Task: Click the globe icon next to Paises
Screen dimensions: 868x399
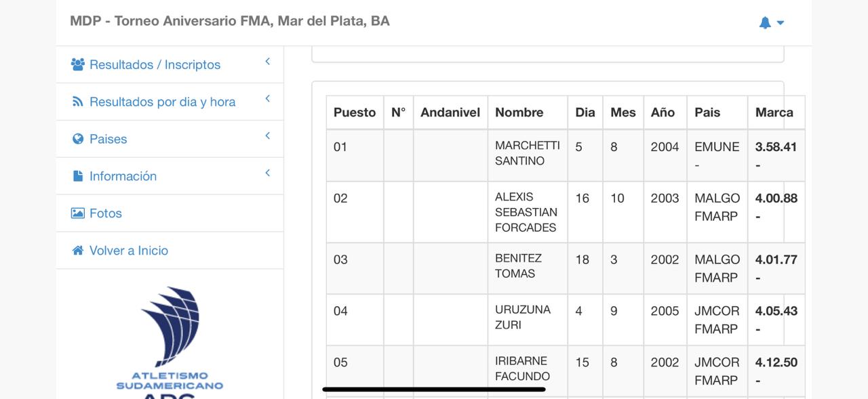Action: 78,139
